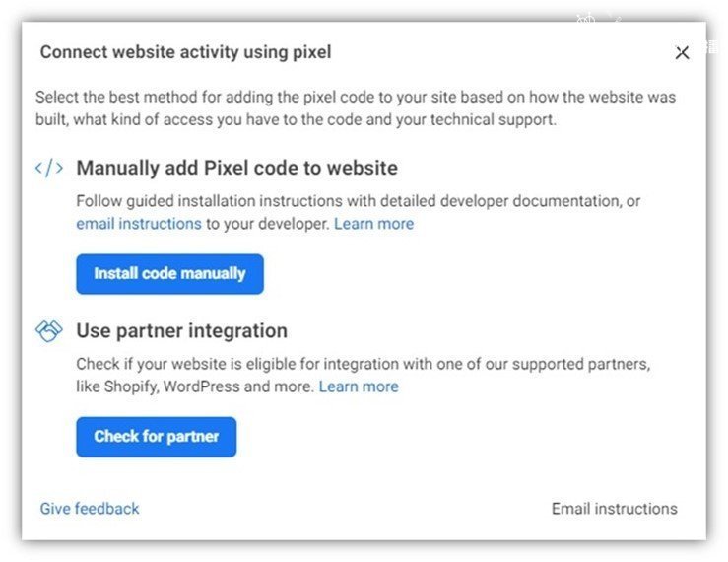Open the Give feedback link
This screenshot has width=728, height=562.
(90, 509)
